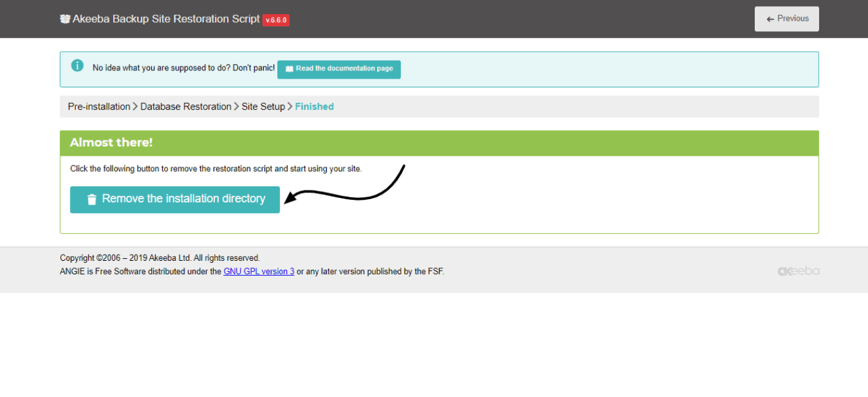Image resolution: width=868 pixels, height=397 pixels.
Task: Click the Akeeba Backup Site Restoration Script title
Action: coord(166,19)
